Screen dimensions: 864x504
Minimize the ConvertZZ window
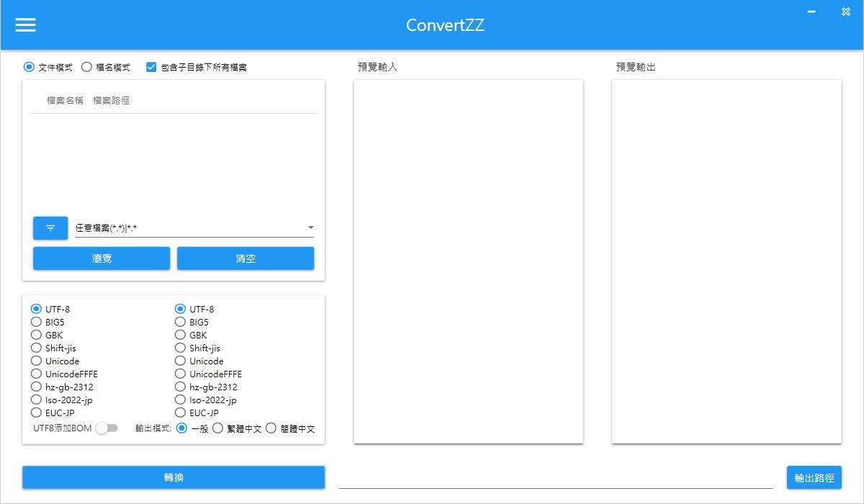812,12
